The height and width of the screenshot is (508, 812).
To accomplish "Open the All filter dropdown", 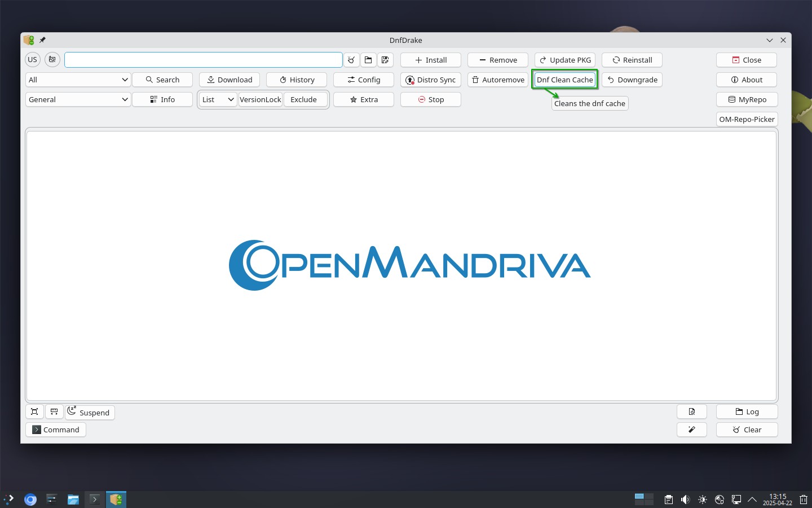I will [78, 80].
